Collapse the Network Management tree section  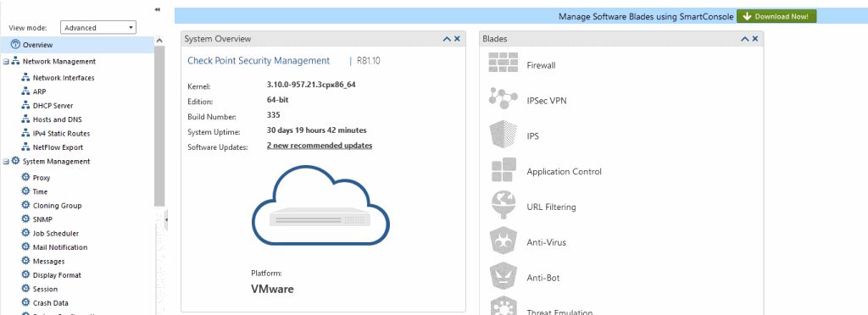[x=6, y=61]
